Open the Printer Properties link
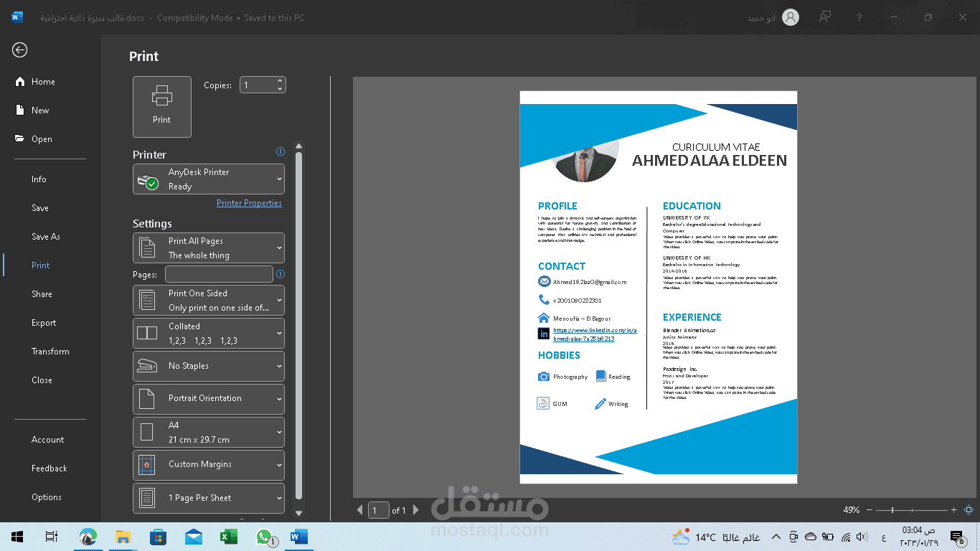 click(249, 203)
